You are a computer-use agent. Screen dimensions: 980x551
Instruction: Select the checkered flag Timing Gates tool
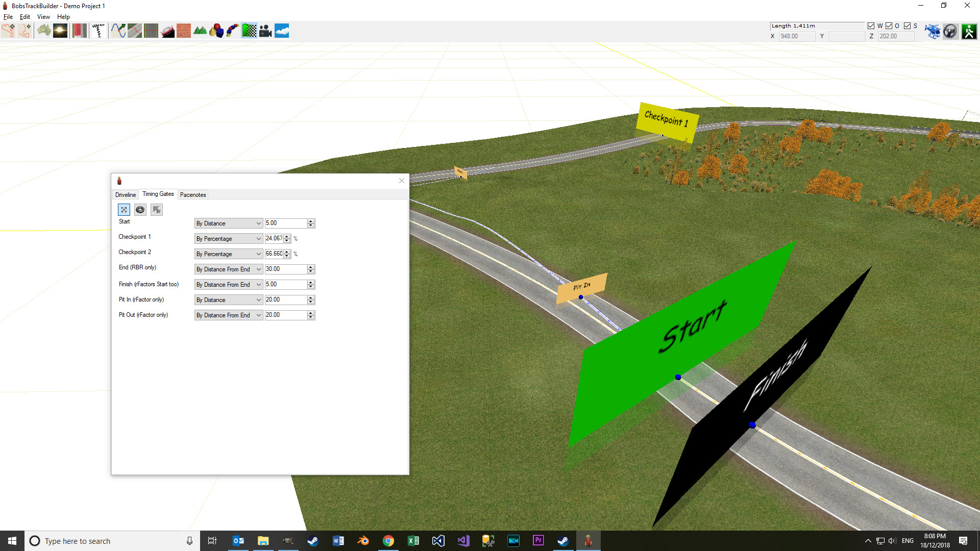click(250, 31)
